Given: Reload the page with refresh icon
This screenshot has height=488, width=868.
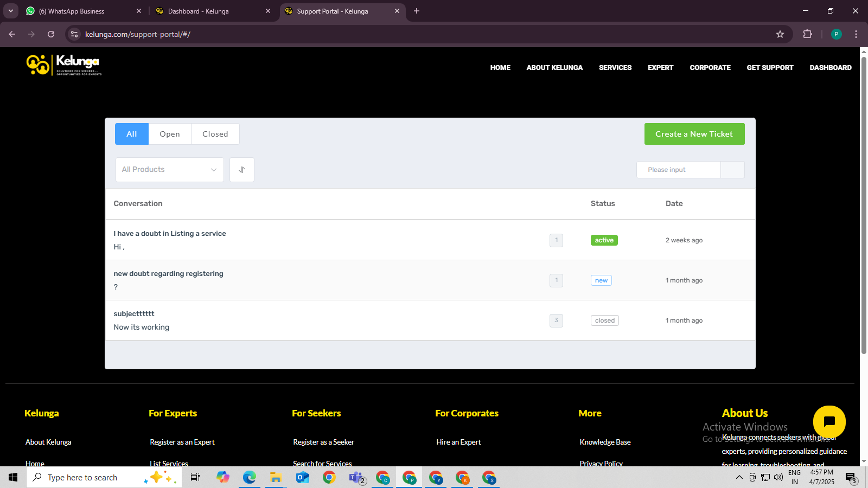Looking at the screenshot, I should (x=51, y=34).
